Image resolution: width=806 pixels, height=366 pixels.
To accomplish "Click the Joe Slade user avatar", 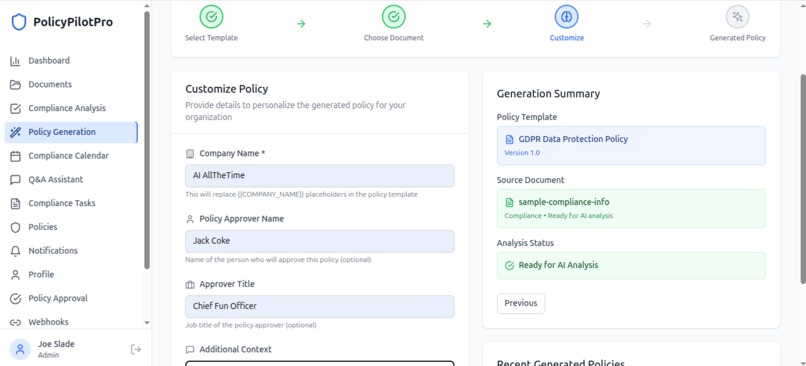I will click(x=20, y=350).
